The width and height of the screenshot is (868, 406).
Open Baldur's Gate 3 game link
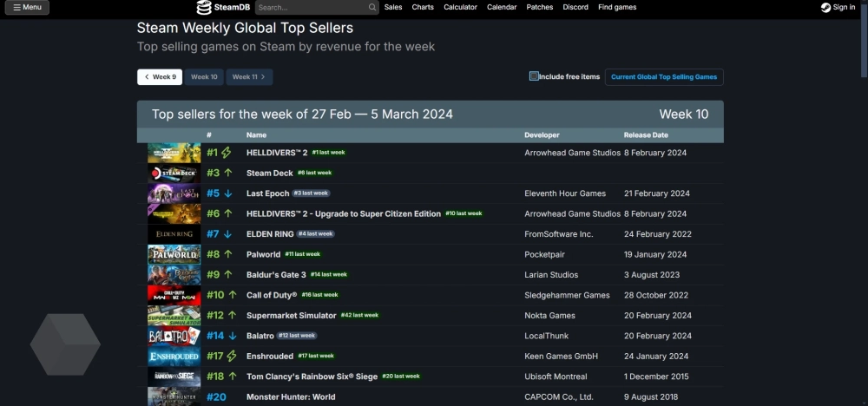[x=276, y=275]
